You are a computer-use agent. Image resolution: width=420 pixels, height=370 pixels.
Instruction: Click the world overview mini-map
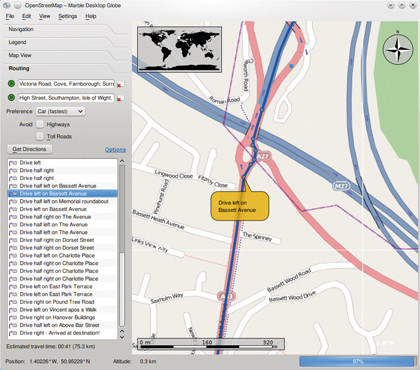coord(179,49)
